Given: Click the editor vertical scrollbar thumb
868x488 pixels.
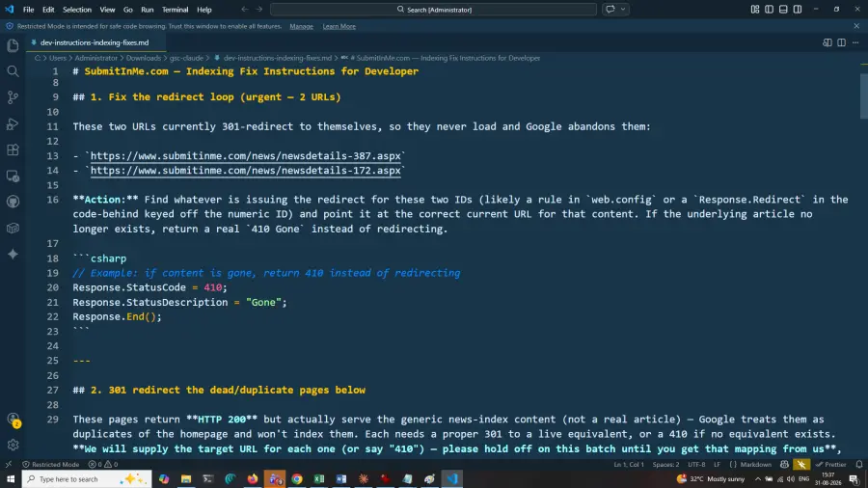Looking at the screenshot, I should click(x=863, y=95).
